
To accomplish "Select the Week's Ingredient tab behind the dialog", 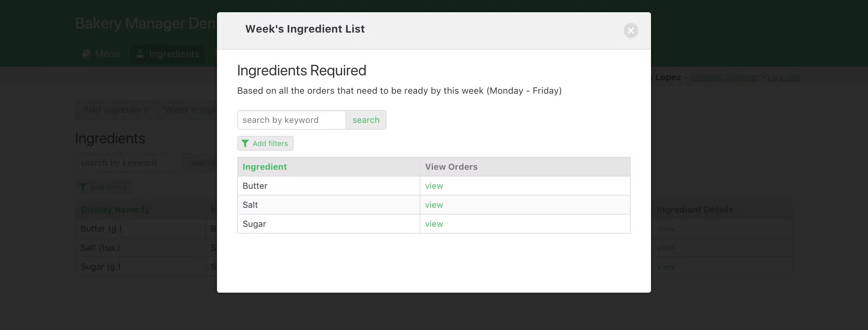I will (190, 110).
